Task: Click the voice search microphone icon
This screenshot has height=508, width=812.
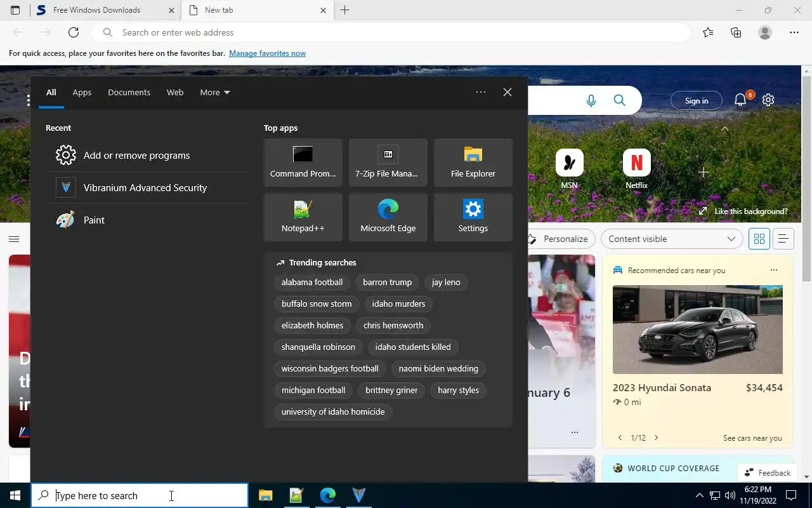Action: [591, 100]
